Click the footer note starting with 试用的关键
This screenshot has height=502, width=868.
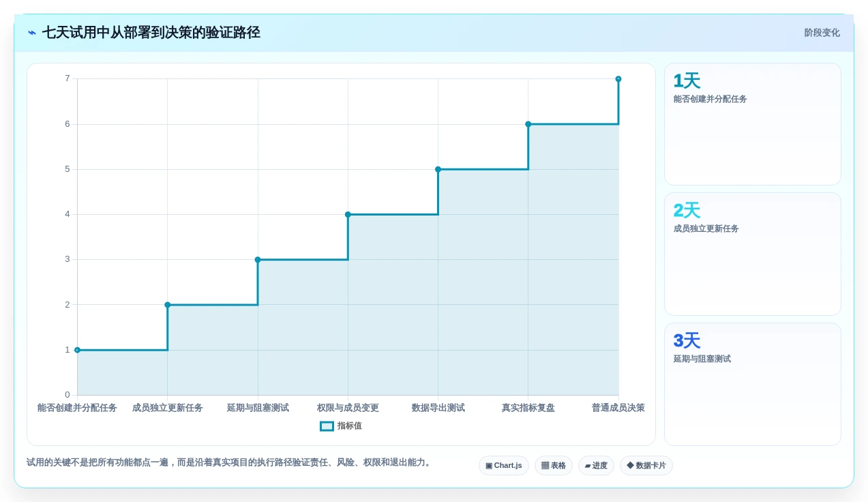click(230, 462)
